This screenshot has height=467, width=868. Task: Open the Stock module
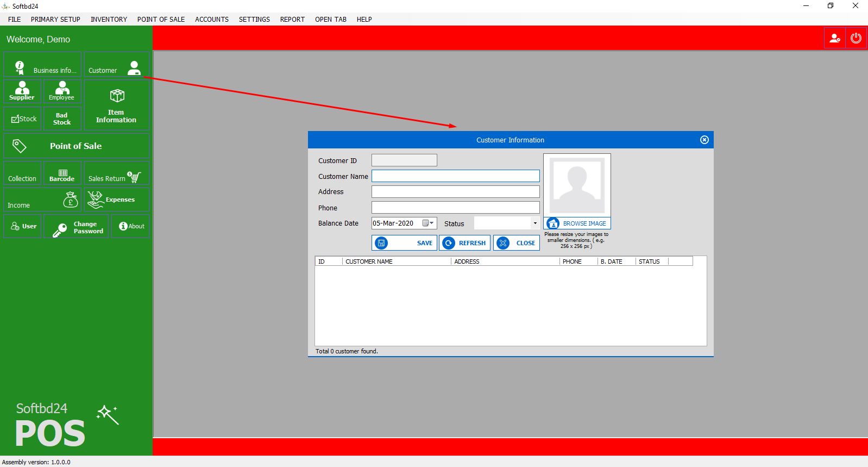[22, 118]
